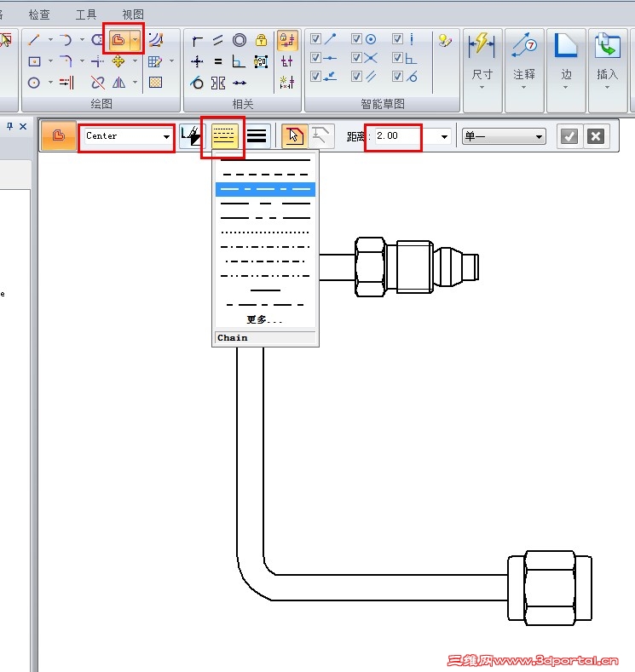This screenshot has height=672, width=635.
Task: Apply the Concentric relationship
Action: [x=240, y=40]
